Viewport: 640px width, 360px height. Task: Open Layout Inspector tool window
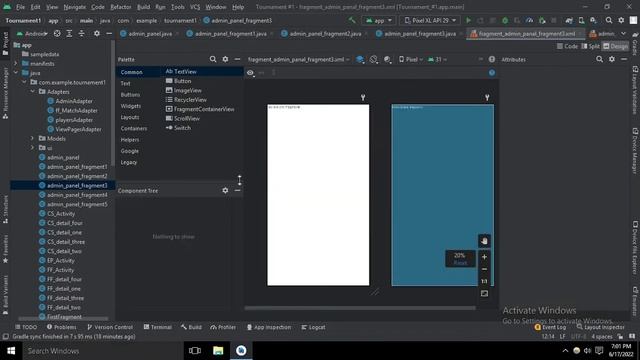tap(600, 327)
